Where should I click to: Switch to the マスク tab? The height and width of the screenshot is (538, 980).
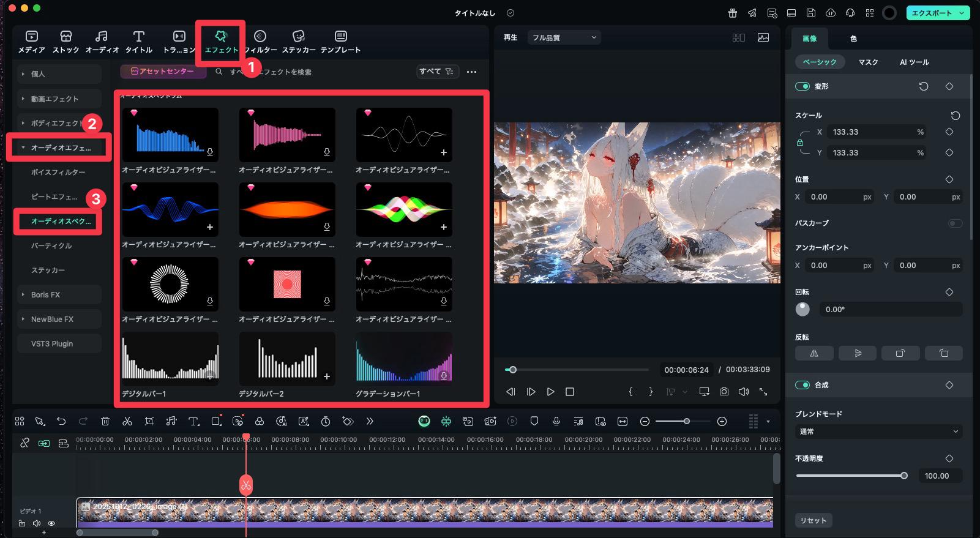868,62
